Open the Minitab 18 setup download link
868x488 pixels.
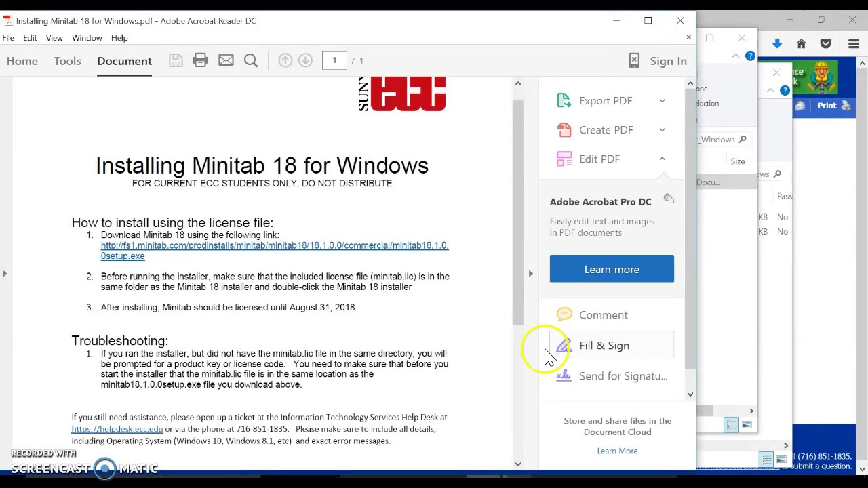pos(275,251)
